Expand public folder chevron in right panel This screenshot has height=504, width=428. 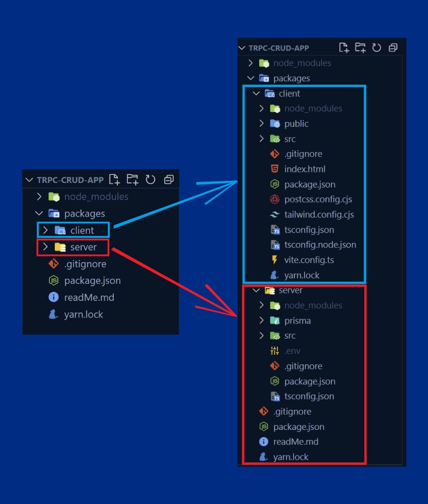261,123
